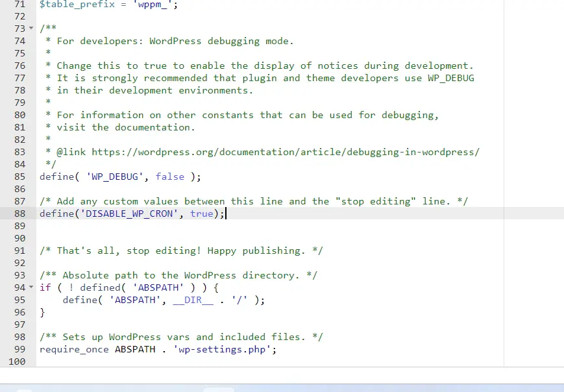Click the '*/' comment closer on line 84
The image size is (564, 392).
coord(51,164)
